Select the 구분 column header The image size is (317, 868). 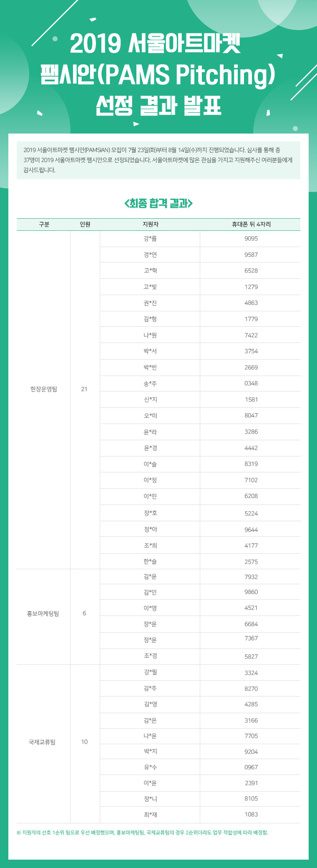point(44,225)
